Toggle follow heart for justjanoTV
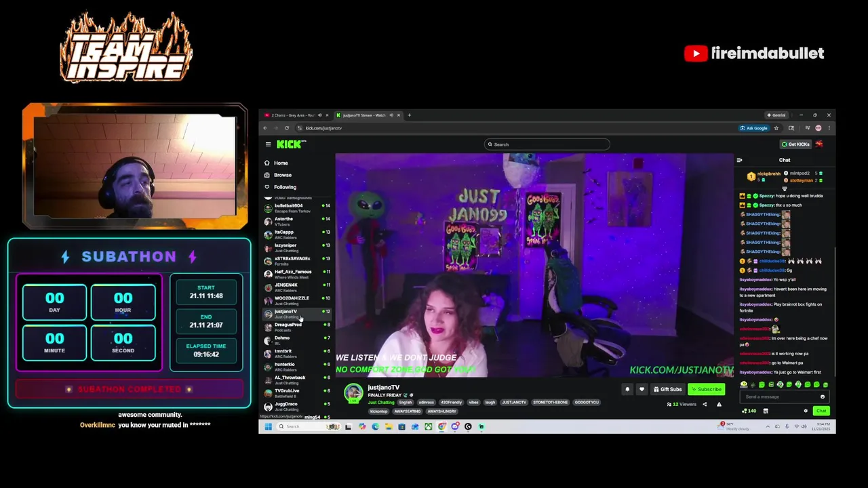Viewport: 868px width, 488px height. tap(642, 389)
